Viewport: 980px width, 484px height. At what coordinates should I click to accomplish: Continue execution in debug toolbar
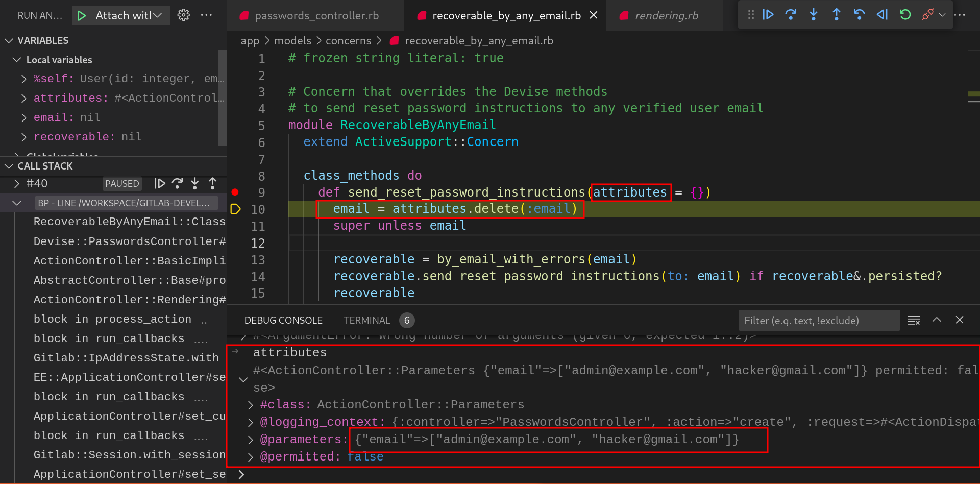(x=768, y=15)
